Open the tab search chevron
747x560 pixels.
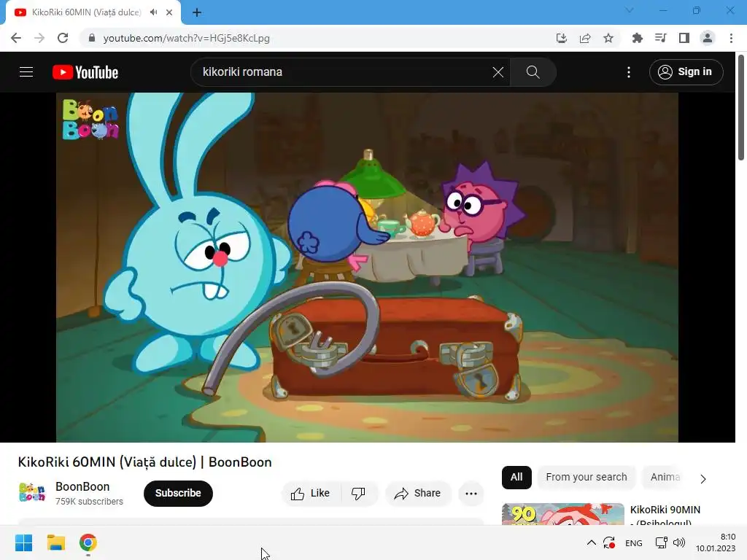(630, 10)
